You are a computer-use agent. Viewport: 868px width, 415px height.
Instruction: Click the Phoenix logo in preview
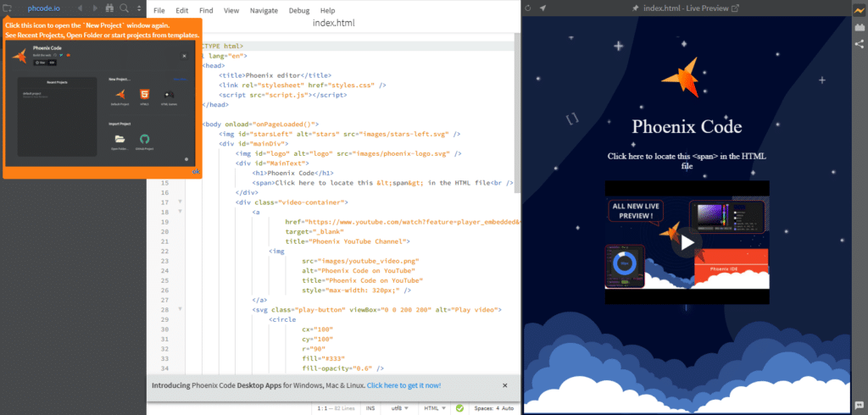(681, 77)
